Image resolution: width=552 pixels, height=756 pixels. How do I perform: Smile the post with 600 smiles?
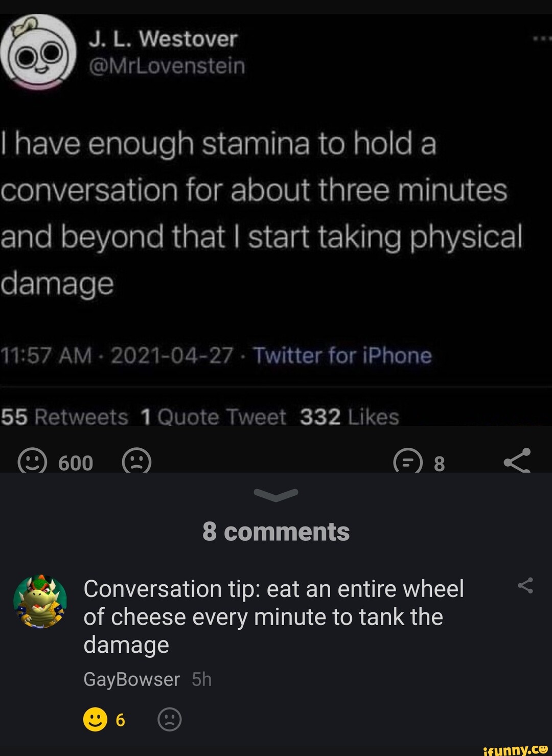tap(33, 461)
